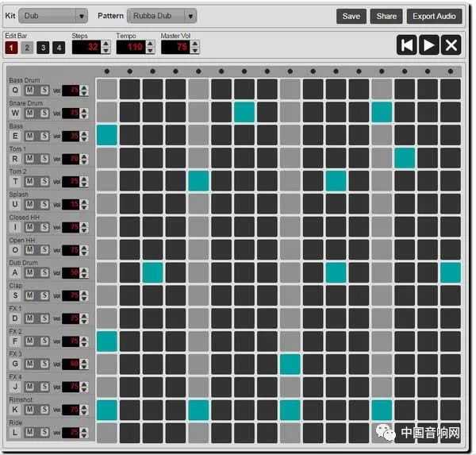
Task: Click the rewind to start button
Action: (407, 45)
